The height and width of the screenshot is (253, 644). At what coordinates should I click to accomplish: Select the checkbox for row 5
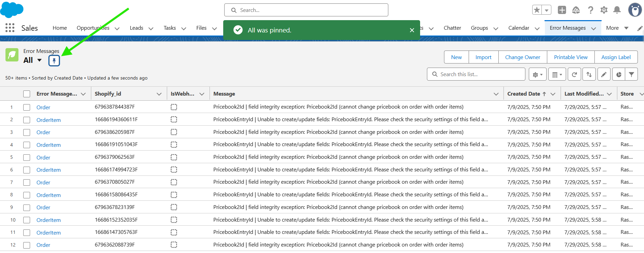27,157
